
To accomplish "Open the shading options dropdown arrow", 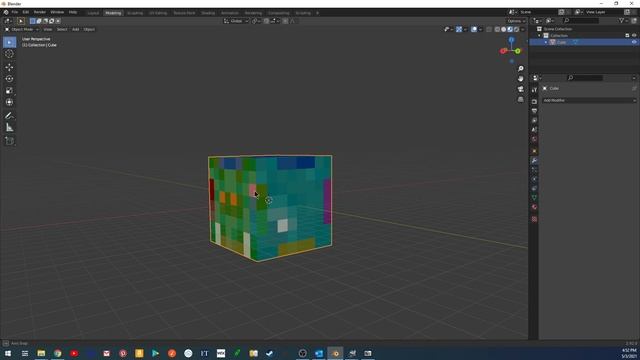I will point(523,29).
